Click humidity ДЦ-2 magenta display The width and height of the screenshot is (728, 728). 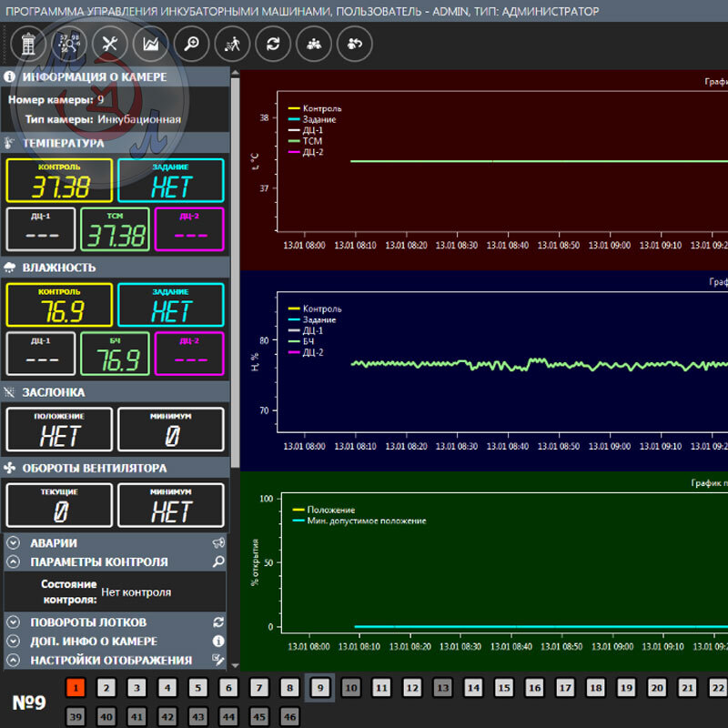click(189, 354)
